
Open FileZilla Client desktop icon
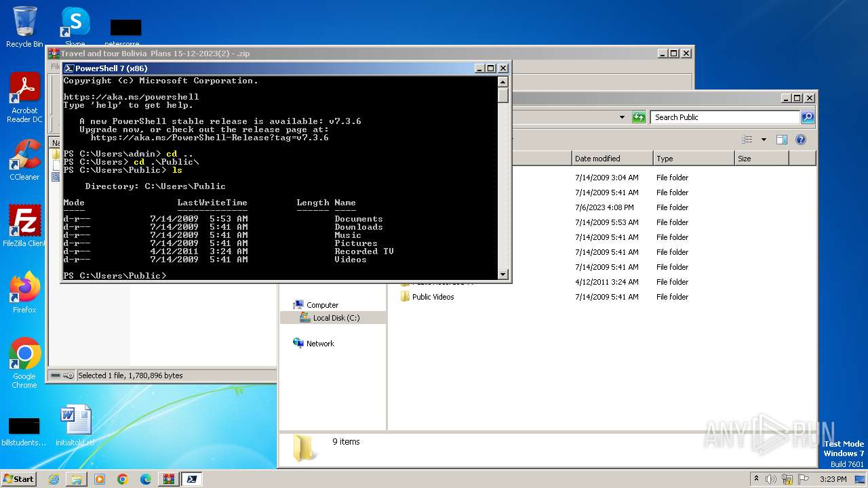point(25,226)
